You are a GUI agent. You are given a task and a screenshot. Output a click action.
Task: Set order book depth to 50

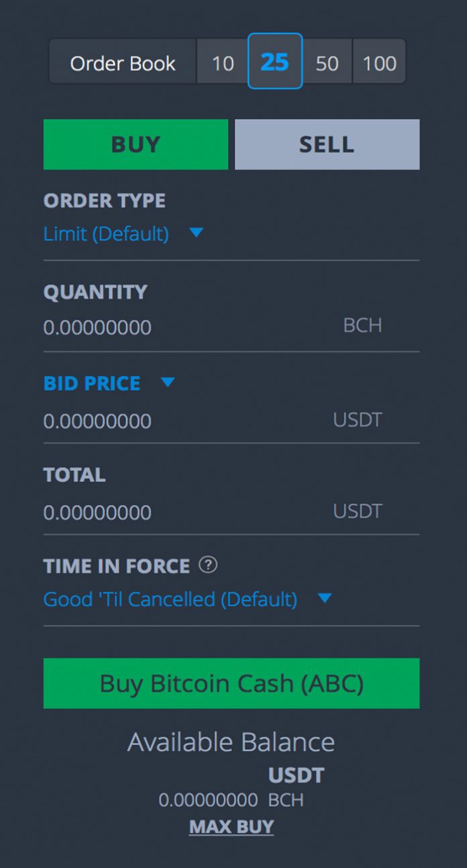coord(327,63)
